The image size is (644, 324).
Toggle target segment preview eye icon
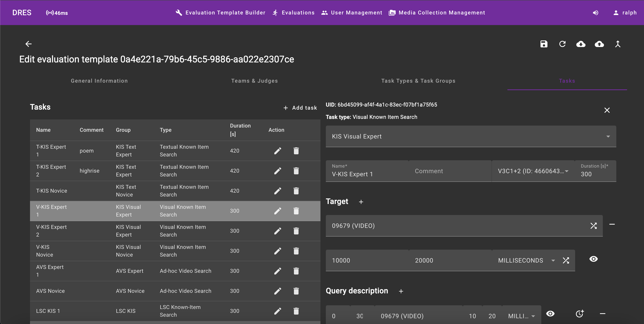click(593, 259)
